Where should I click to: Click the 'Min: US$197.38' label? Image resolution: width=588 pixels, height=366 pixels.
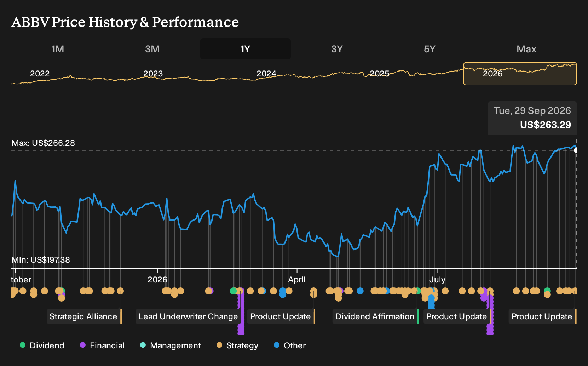(41, 260)
